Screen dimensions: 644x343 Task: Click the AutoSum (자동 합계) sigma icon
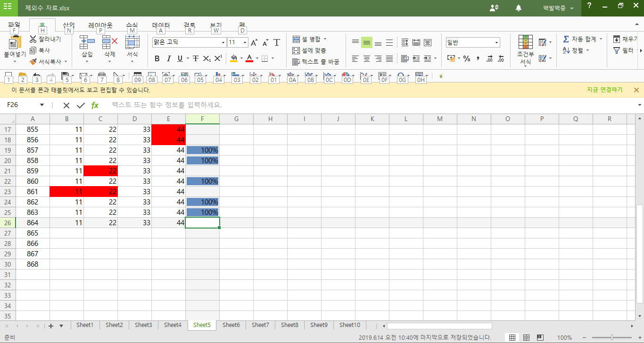566,39
